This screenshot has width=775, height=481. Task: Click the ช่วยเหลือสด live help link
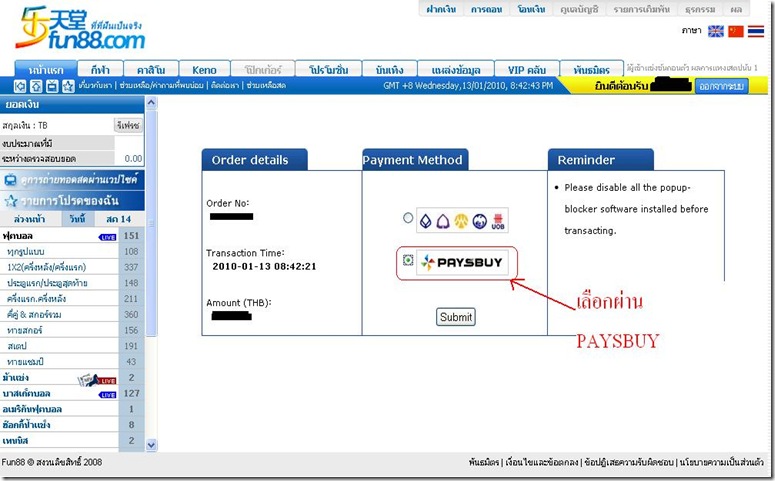tap(266, 86)
